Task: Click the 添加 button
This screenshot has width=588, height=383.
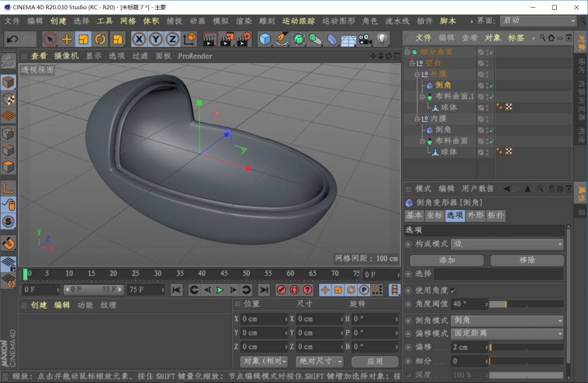Action: click(x=447, y=260)
